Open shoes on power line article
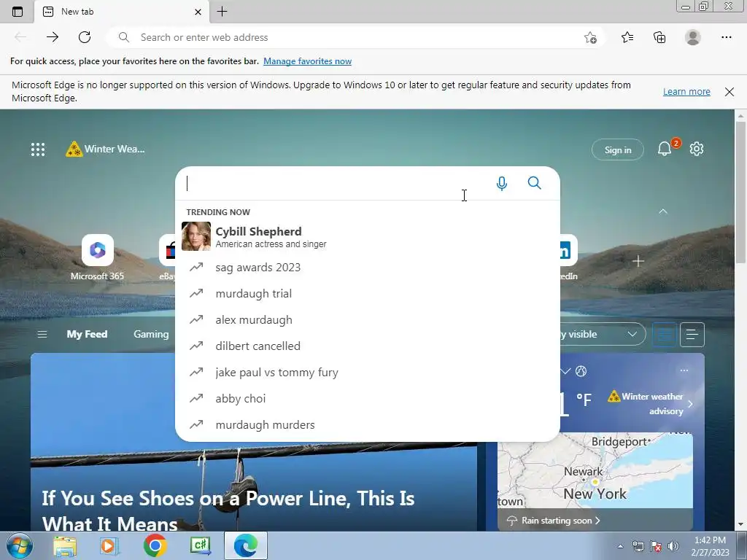This screenshot has width=747, height=560. tap(228, 511)
